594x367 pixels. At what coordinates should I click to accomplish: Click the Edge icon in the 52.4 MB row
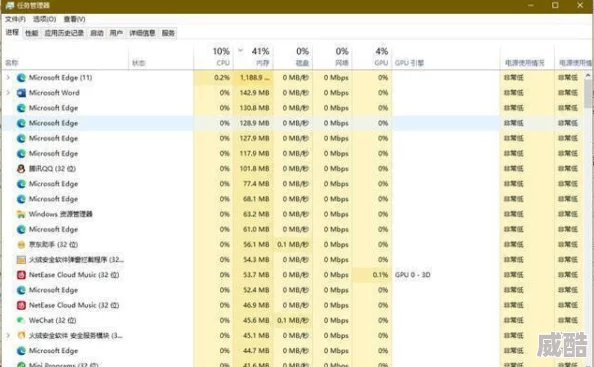pyautogui.click(x=21, y=290)
